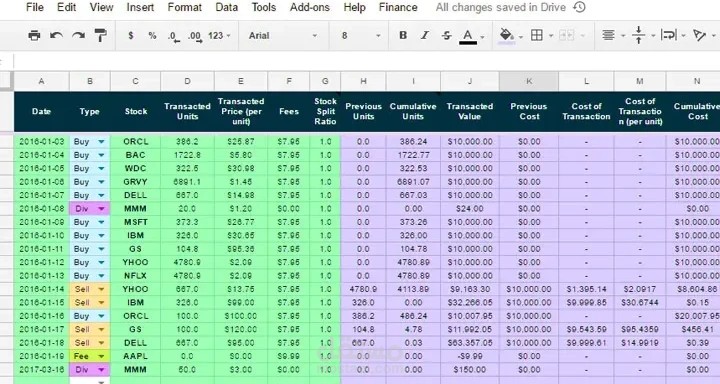720x384 pixels.
Task: Redo the last action
Action: click(79, 35)
